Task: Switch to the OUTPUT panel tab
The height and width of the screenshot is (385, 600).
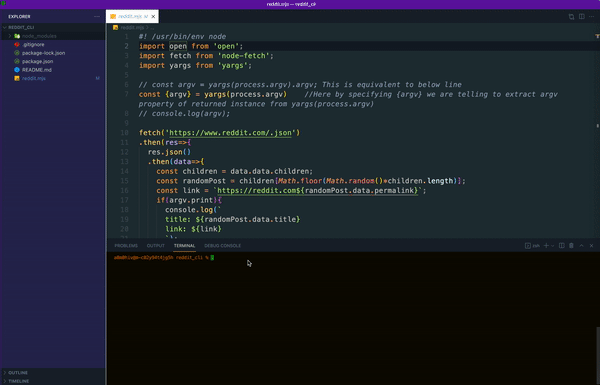Action: click(x=155, y=246)
